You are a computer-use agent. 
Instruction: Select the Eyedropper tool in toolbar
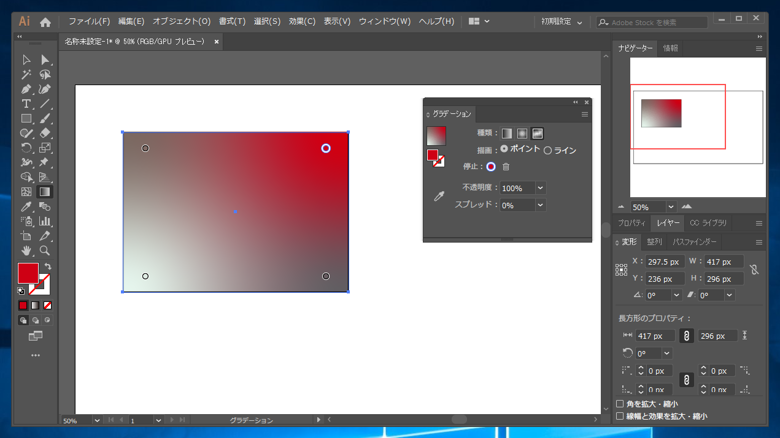[x=26, y=207]
